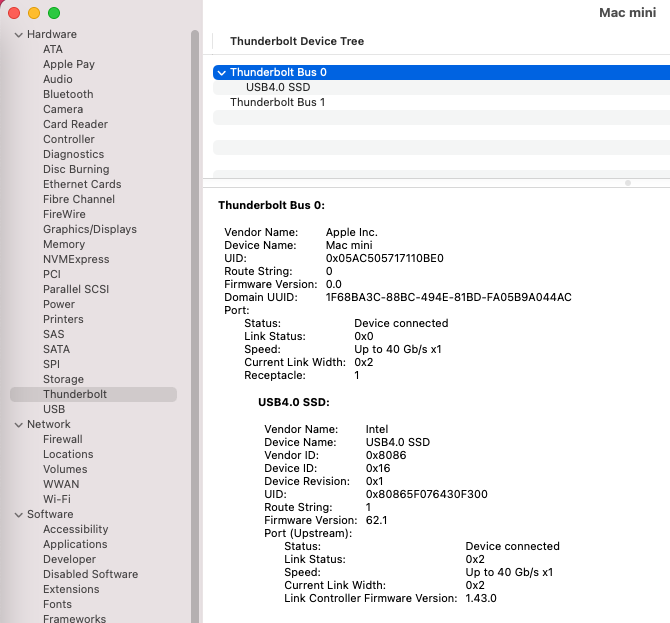Click the Vendor ID value 0x8086
Image resolution: width=670 pixels, height=623 pixels.
click(386, 455)
